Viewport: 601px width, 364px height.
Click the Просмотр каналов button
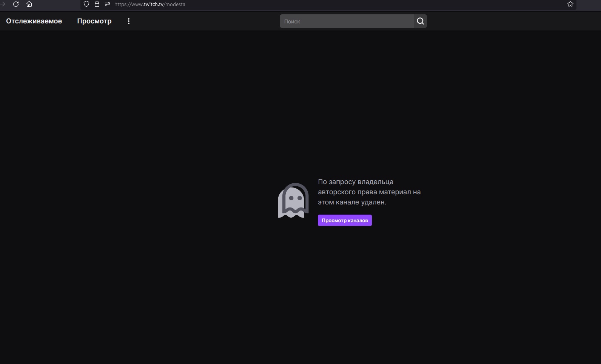(345, 220)
